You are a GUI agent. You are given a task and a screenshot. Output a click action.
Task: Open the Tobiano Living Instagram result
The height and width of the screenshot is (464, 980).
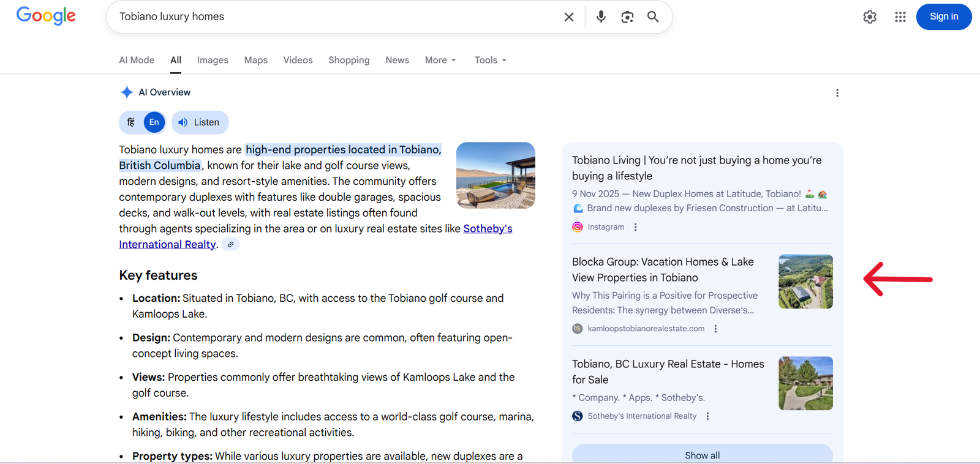(x=697, y=168)
